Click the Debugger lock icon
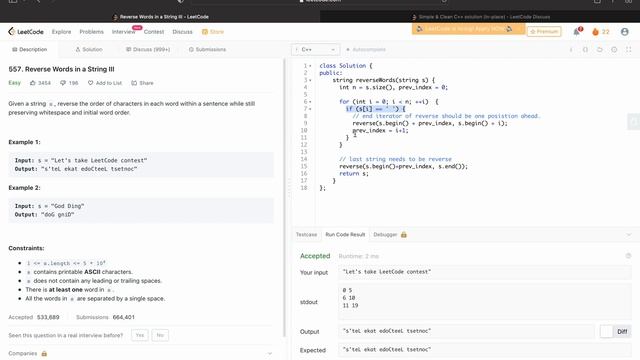The width and height of the screenshot is (640, 360). [404, 235]
